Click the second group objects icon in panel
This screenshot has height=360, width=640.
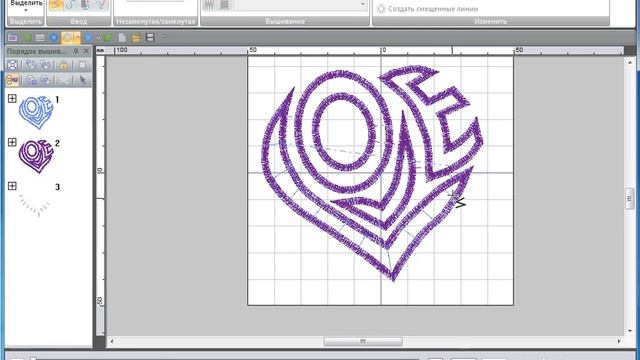click(x=45, y=65)
